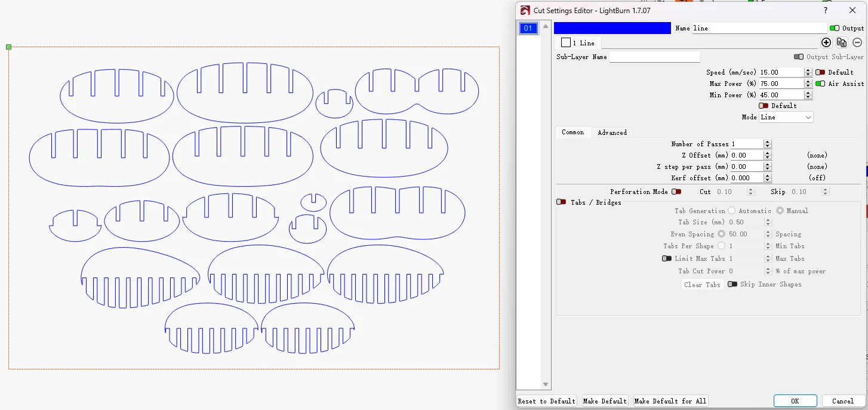Click the LightBurn logo in dialog title bar
868x410 pixels.
(x=525, y=10)
